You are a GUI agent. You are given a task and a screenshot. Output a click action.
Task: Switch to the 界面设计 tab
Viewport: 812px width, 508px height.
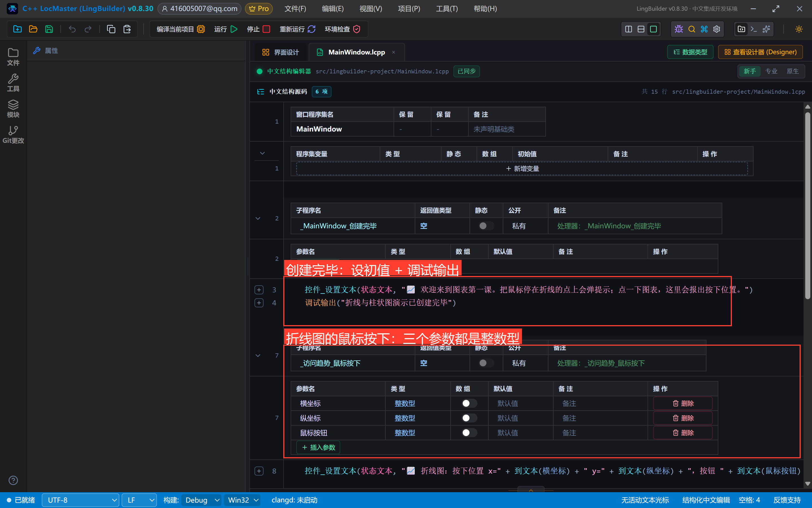click(280, 52)
